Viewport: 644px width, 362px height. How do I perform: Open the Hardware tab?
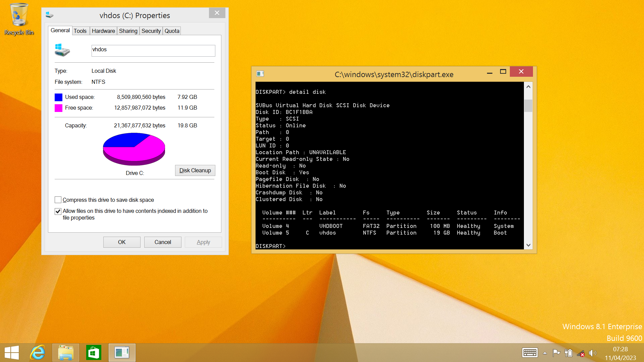click(103, 31)
